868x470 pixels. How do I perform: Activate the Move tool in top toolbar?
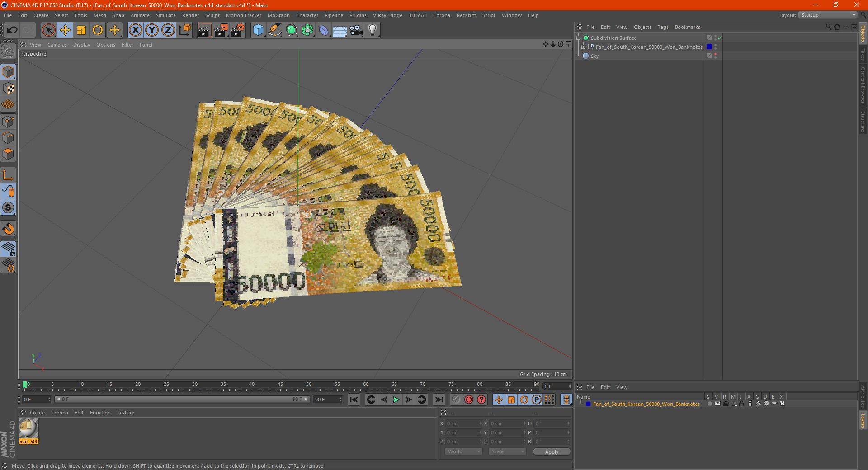pyautogui.click(x=65, y=30)
